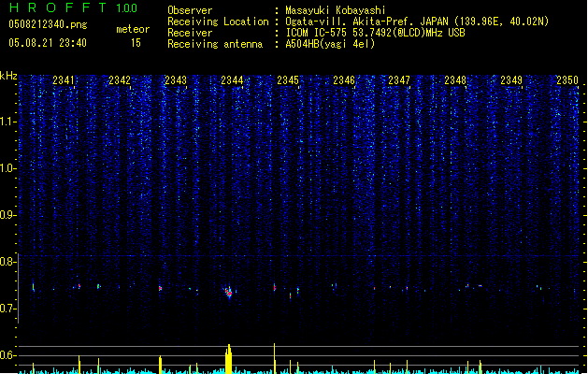Screen dimensions: 588x374
Task: Click the Receiving antenna label
Action: click(215, 44)
